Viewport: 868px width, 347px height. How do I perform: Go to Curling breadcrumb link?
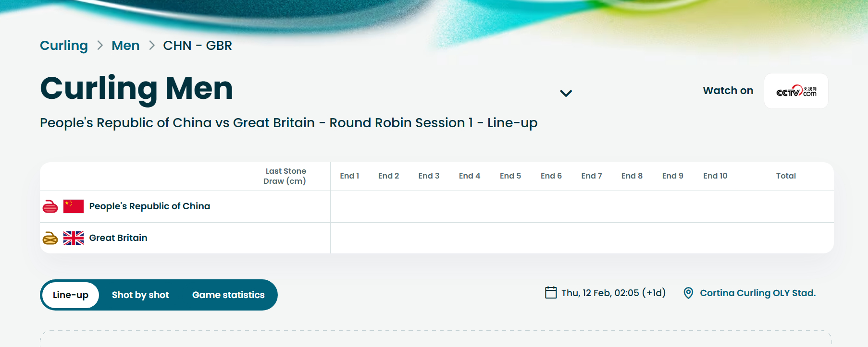(64, 46)
